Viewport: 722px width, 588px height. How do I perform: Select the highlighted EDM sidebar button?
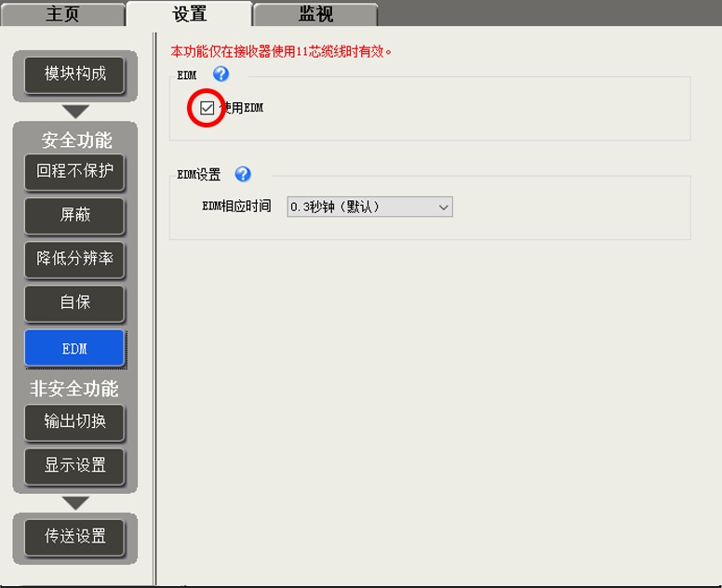coord(74,349)
